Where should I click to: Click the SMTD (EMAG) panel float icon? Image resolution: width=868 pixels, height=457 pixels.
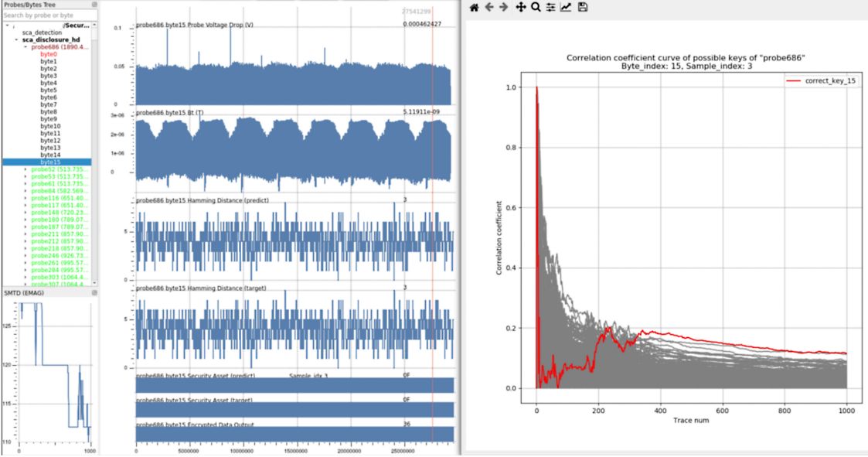[x=94, y=293]
